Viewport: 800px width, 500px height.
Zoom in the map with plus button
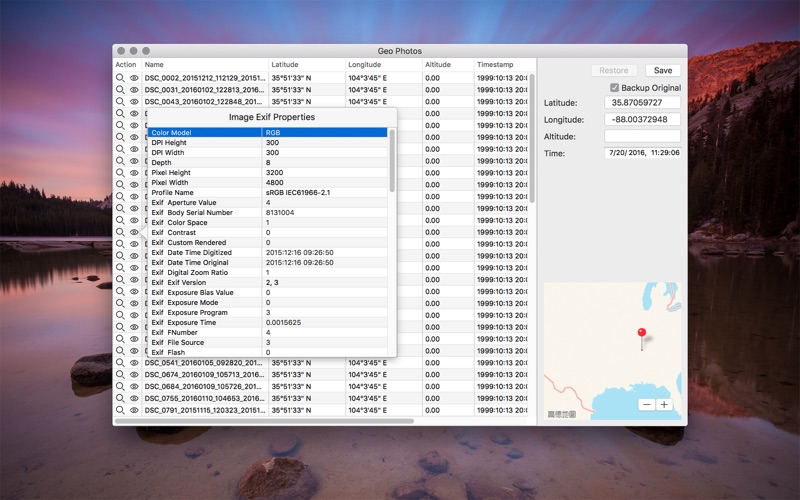tap(664, 405)
